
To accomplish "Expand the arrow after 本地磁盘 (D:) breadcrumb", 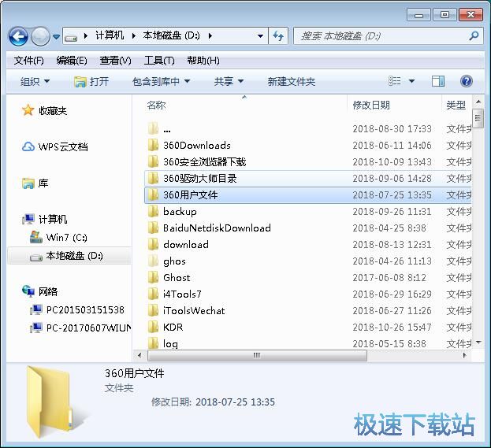I will click(x=210, y=36).
